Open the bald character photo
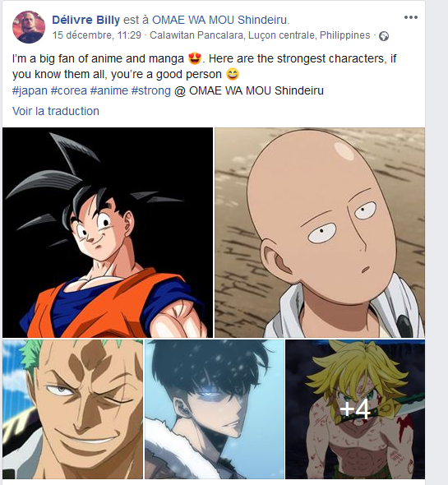 point(320,233)
